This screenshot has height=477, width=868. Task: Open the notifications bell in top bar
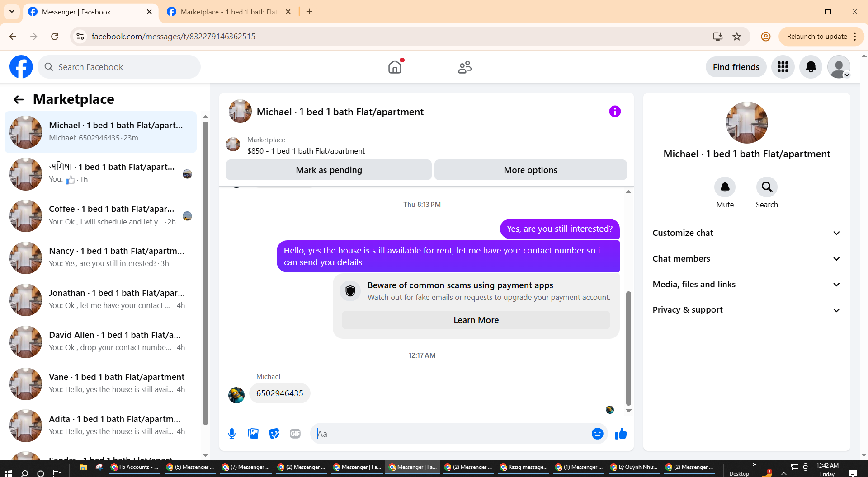[811, 67]
